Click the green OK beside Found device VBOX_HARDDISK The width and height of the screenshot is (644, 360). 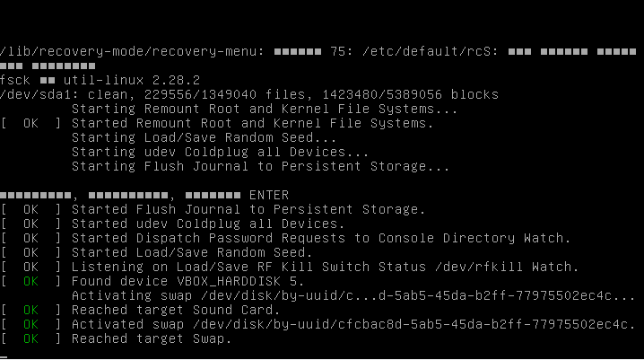tap(30, 282)
